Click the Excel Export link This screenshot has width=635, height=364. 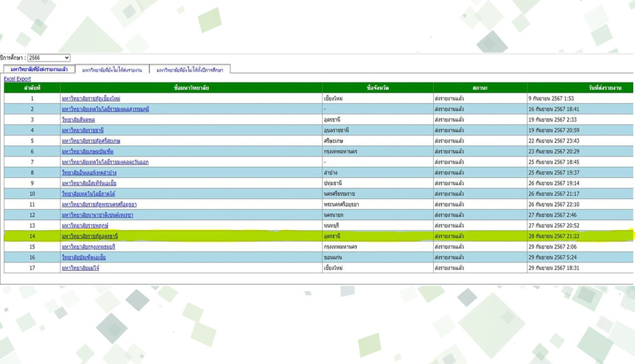click(17, 79)
